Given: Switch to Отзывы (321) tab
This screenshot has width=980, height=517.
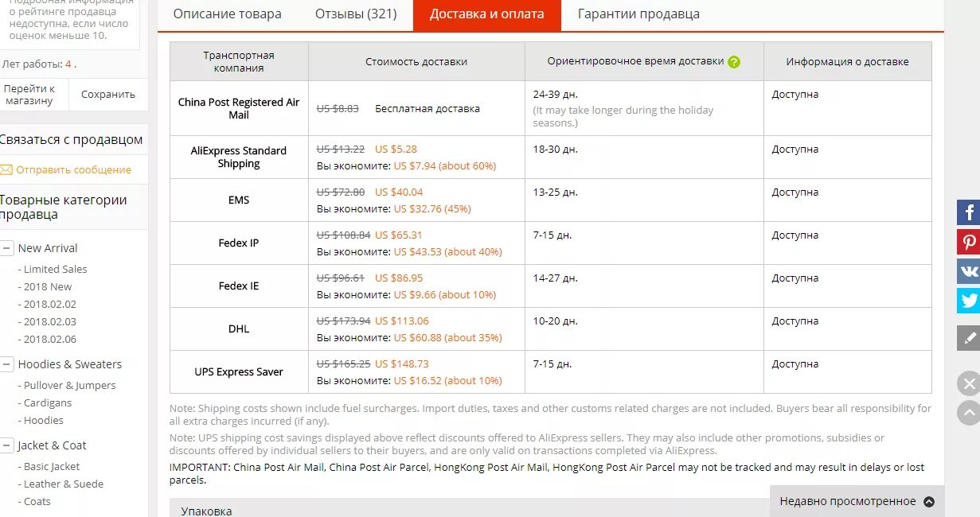Looking at the screenshot, I should tap(356, 14).
